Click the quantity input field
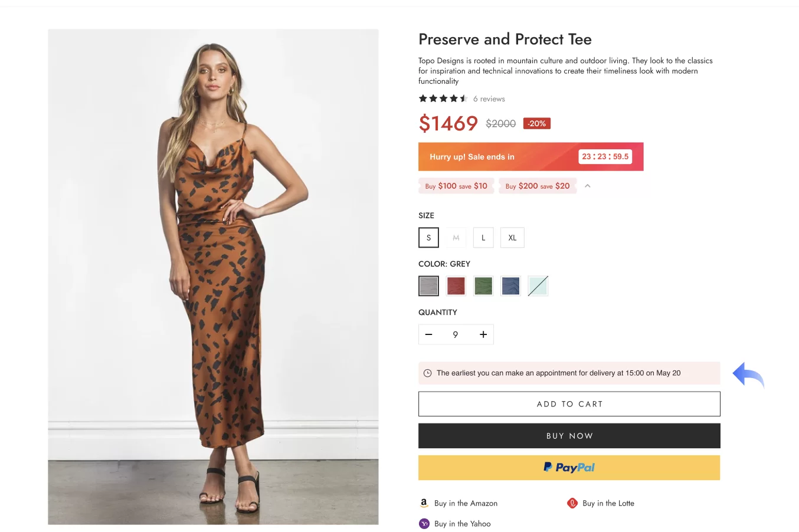This screenshot has width=799, height=532. tap(456, 334)
